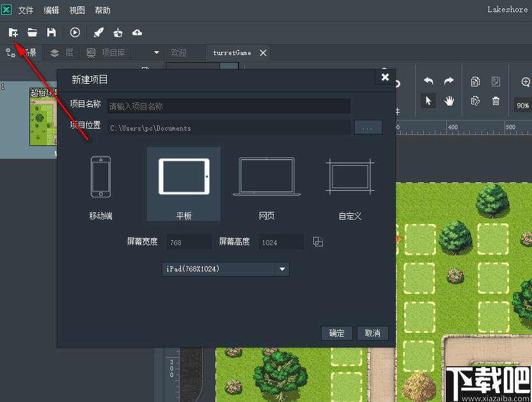Select the turretGame tab

(x=232, y=53)
